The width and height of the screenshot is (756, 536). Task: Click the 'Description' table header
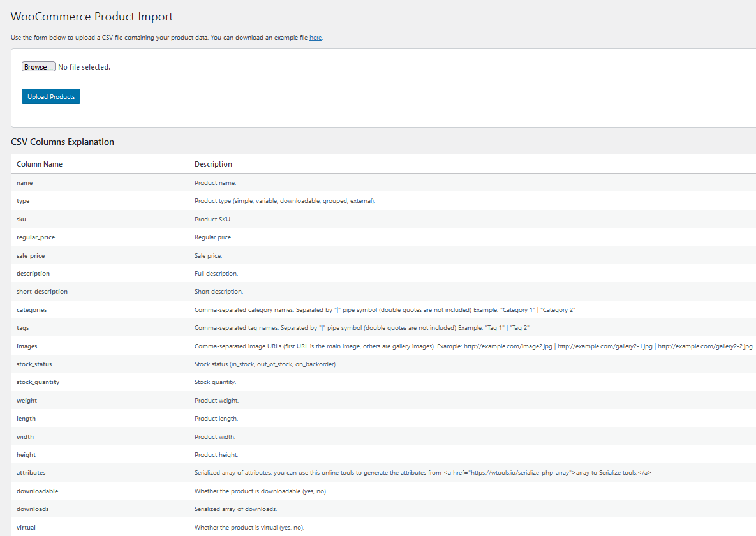(x=213, y=164)
